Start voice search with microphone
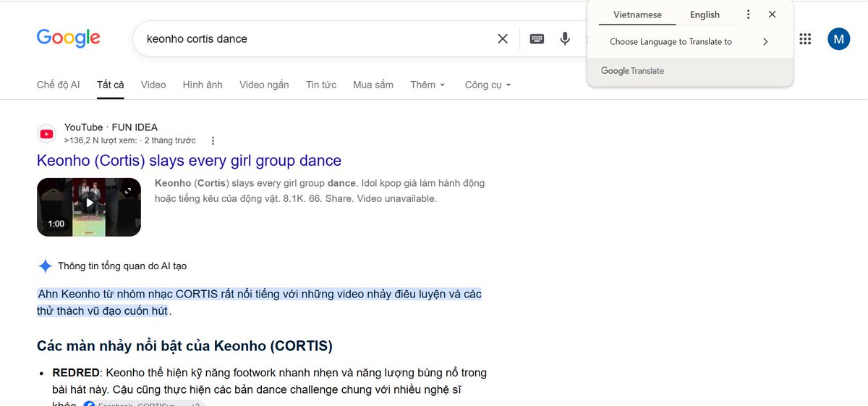The height and width of the screenshot is (406, 868). point(565,39)
